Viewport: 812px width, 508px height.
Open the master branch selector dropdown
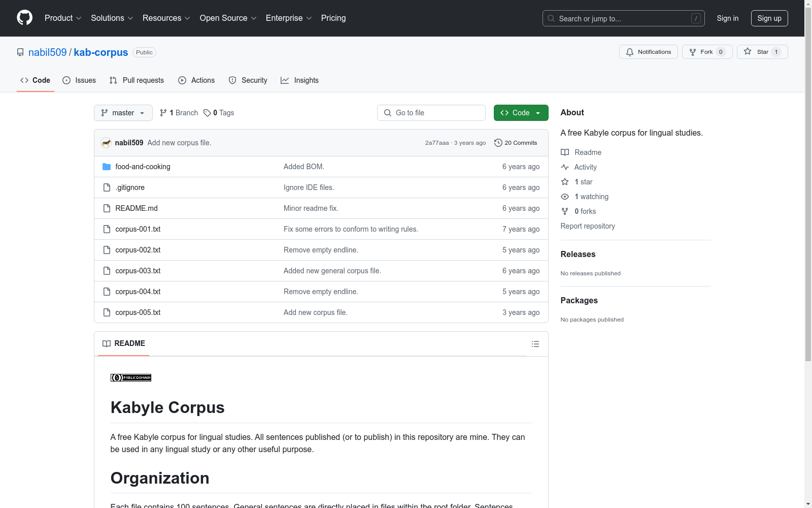pyautogui.click(x=123, y=113)
